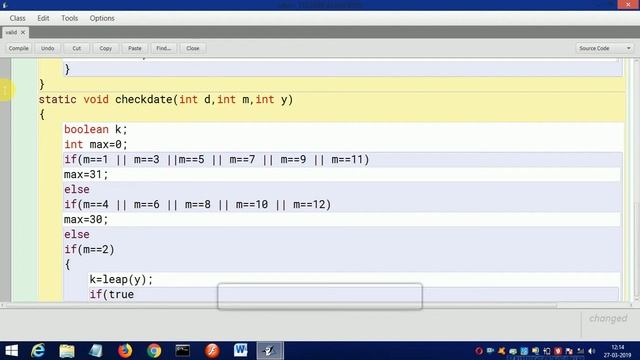Click the 'changed' status indicator
The image size is (640, 360).
(608, 318)
